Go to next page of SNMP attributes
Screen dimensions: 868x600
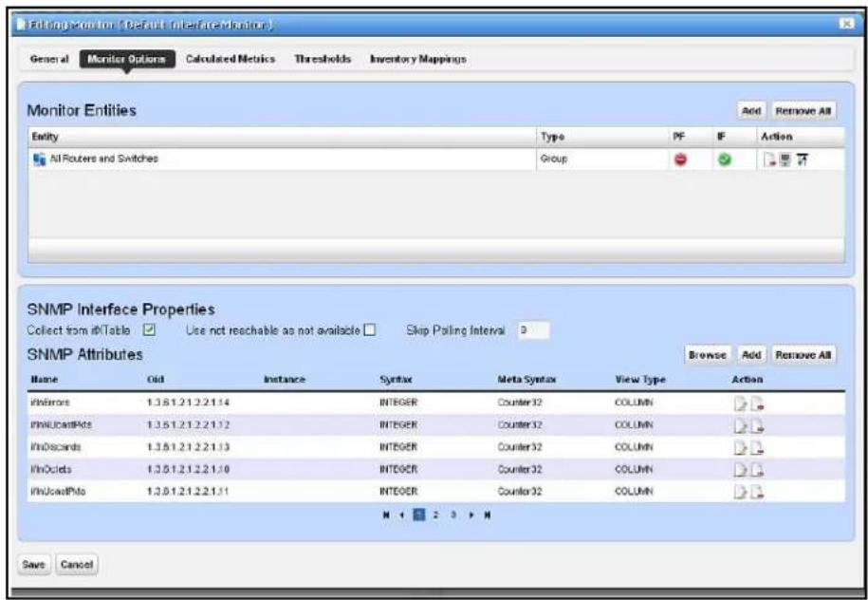point(471,515)
